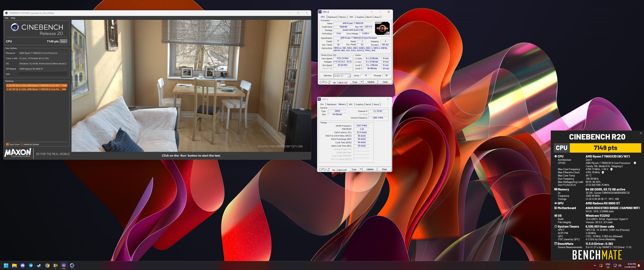Open Tools dropdown arrow in top CPU-Z

click(361, 82)
